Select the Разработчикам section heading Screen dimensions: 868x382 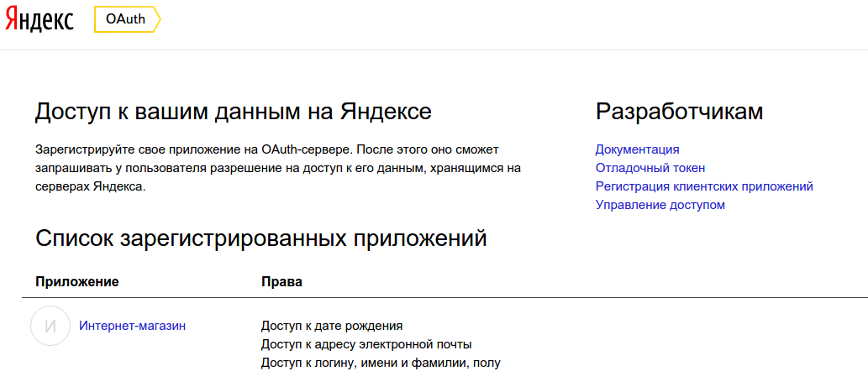[x=679, y=112]
